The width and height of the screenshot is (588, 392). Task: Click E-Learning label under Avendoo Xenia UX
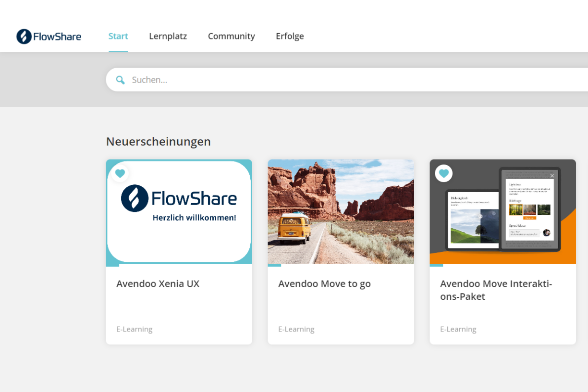click(x=135, y=330)
